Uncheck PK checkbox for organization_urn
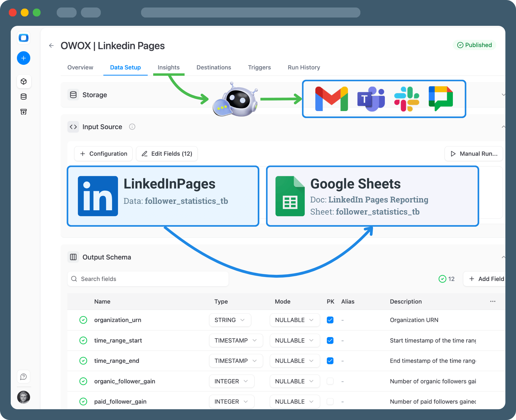Image resolution: width=516 pixels, height=420 pixels. pyautogui.click(x=330, y=320)
